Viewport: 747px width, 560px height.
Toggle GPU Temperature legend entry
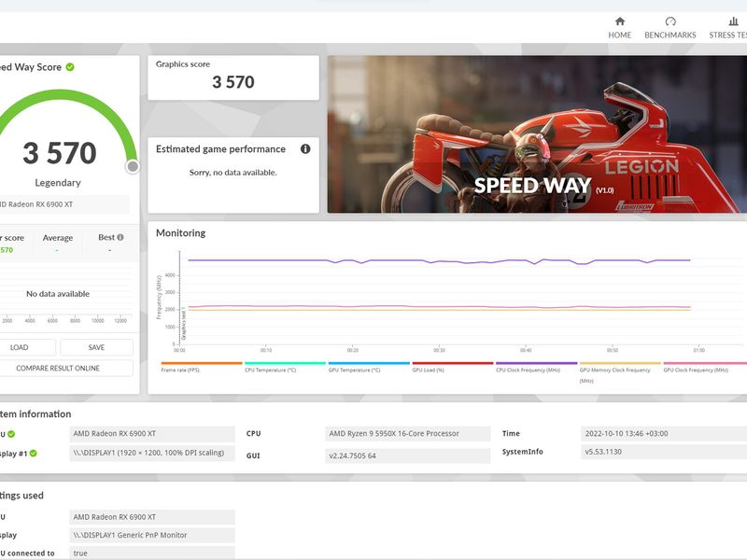point(369,367)
